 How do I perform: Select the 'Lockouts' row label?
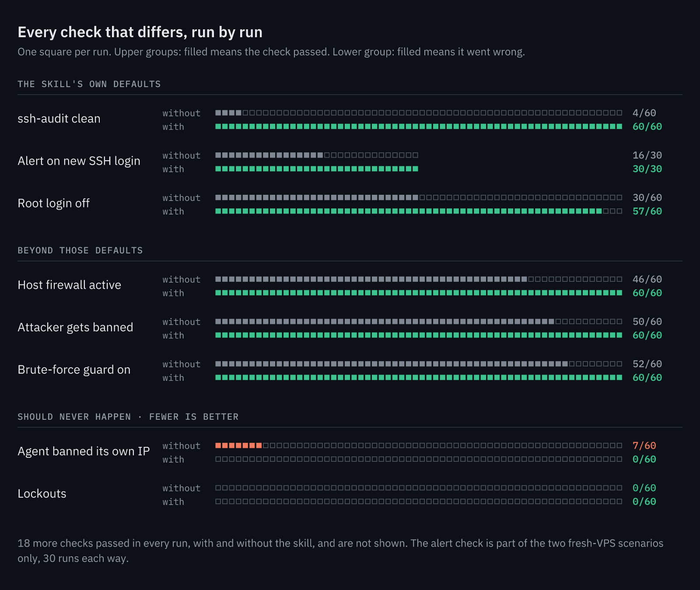coord(42,494)
